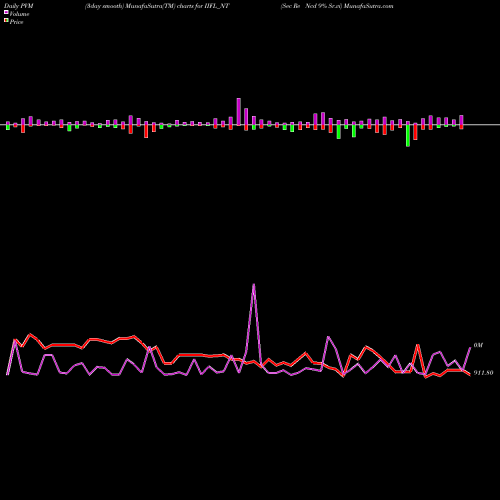
Task: Click the 'Daily PVM' title text
Action: (19, 6)
